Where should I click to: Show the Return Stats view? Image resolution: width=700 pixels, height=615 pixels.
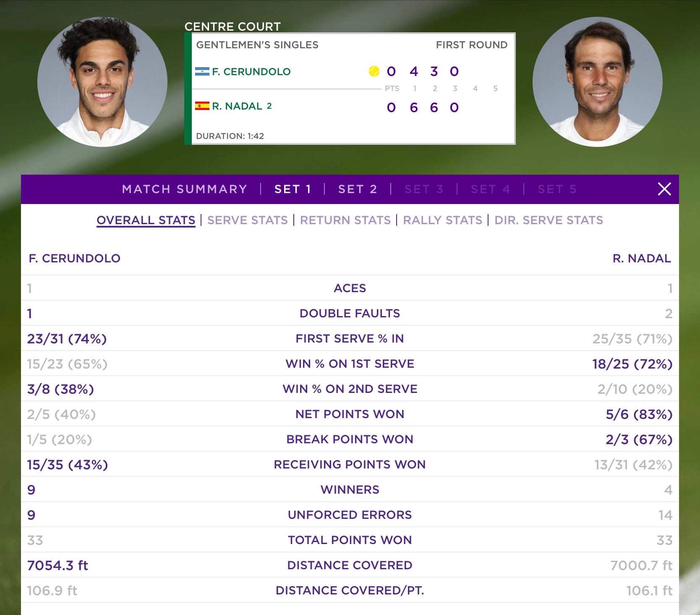pos(345,220)
